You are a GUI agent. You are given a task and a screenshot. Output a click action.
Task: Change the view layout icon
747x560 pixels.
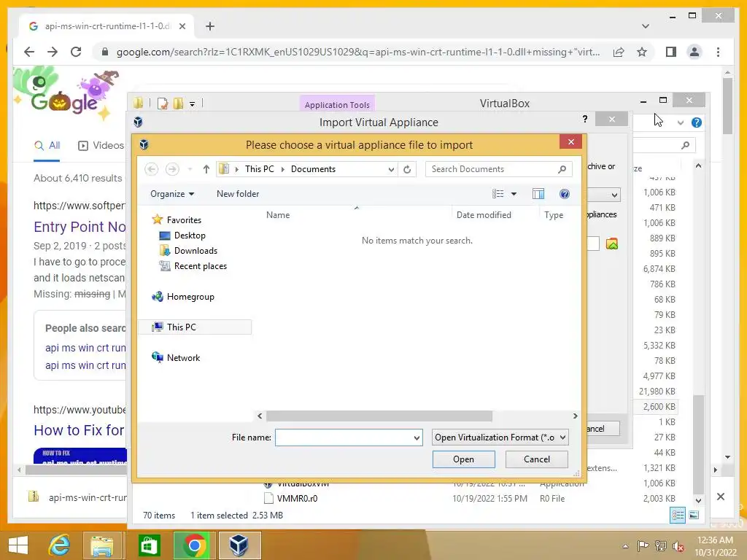[x=498, y=194]
